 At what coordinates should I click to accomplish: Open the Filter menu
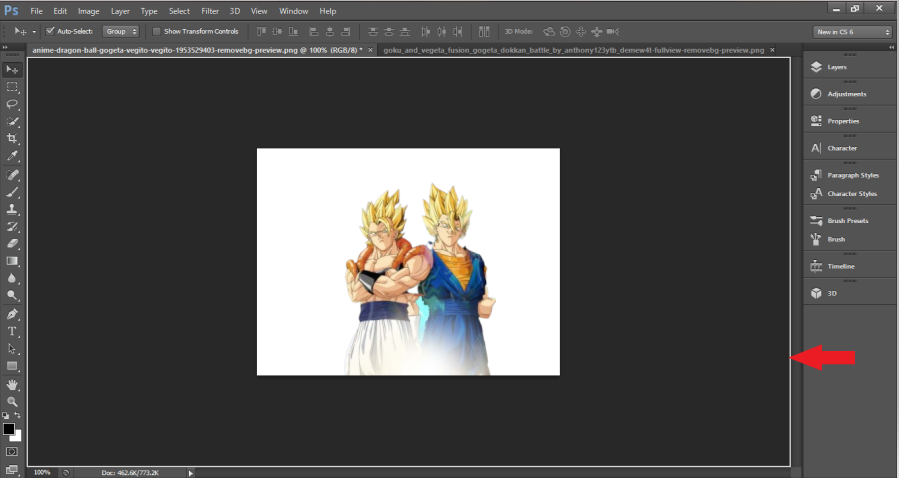click(x=210, y=11)
